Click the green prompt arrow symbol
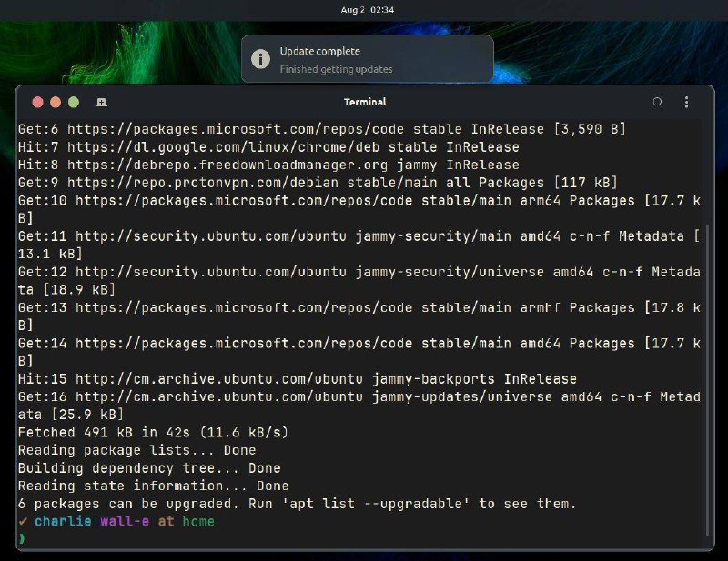Image resolution: width=728 pixels, height=561 pixels. coord(22,539)
